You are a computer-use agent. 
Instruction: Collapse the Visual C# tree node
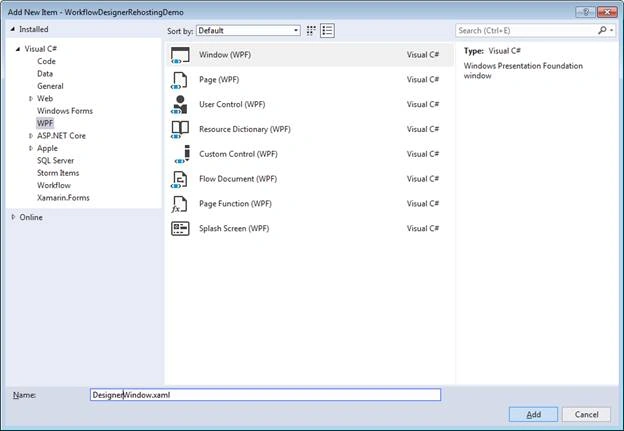(18, 49)
